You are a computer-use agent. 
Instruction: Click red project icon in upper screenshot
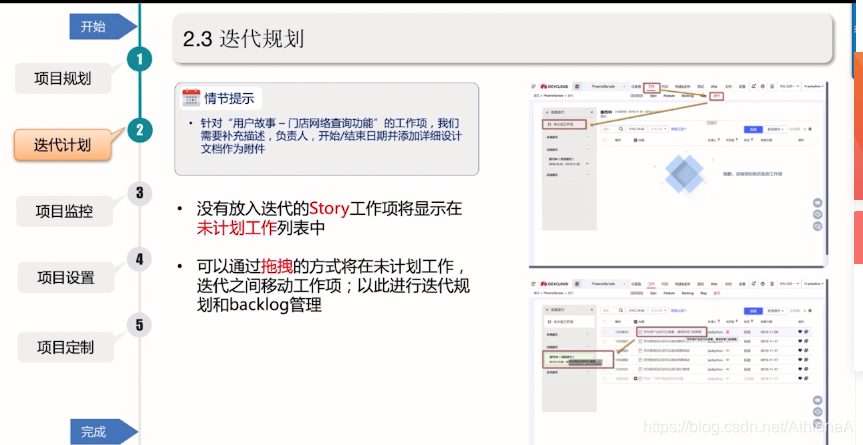(x=577, y=86)
